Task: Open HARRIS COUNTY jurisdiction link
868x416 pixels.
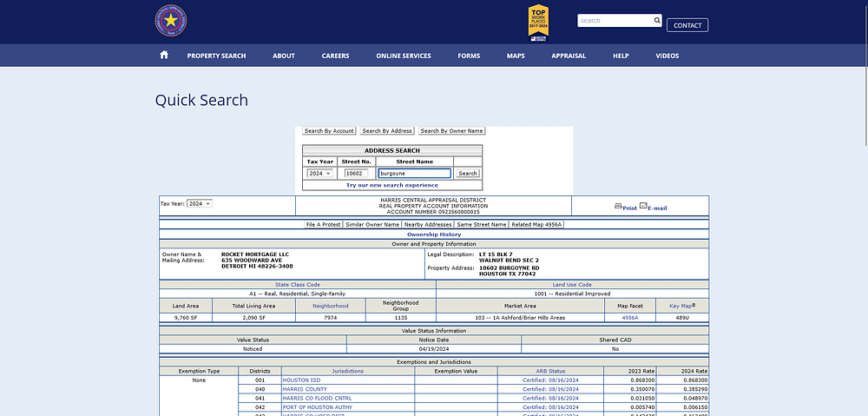Action: [305, 389]
